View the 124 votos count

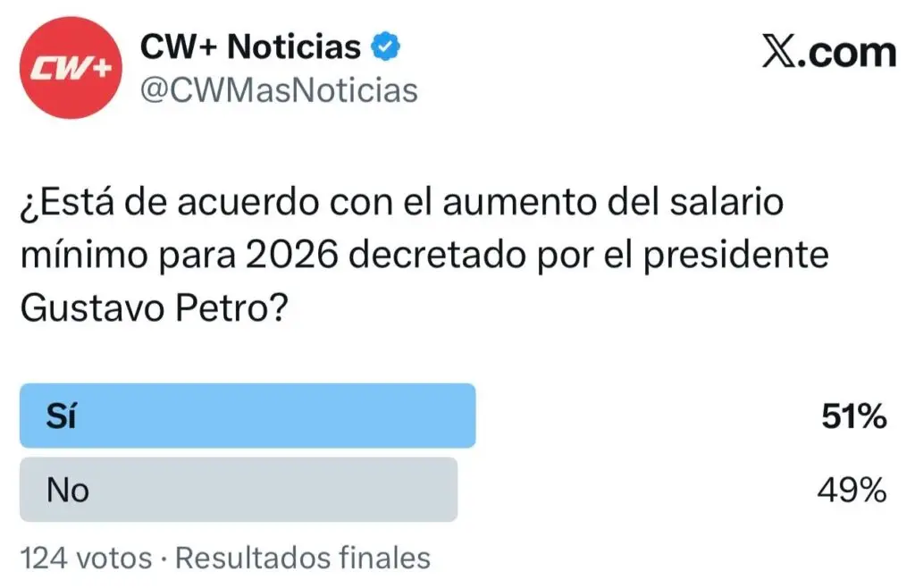[x=86, y=559]
